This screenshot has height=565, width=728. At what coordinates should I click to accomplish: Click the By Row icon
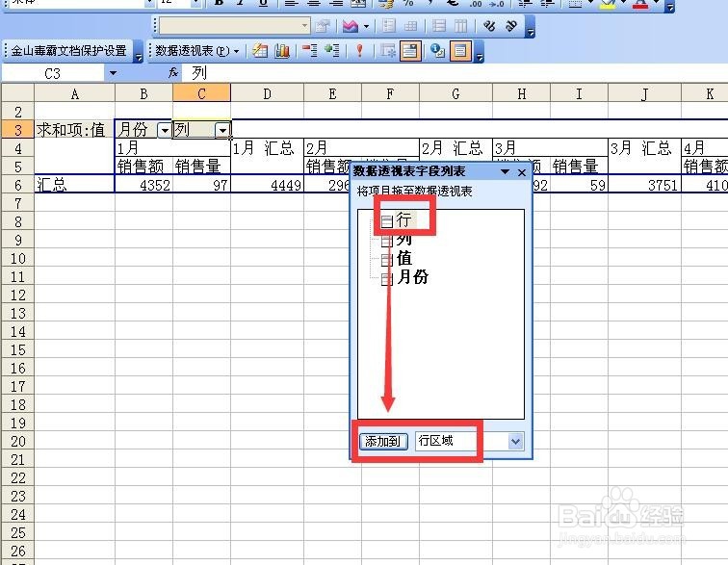439,26
